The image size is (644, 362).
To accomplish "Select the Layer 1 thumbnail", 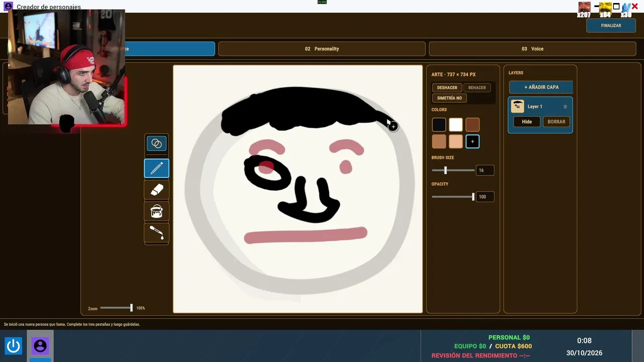I will [517, 106].
